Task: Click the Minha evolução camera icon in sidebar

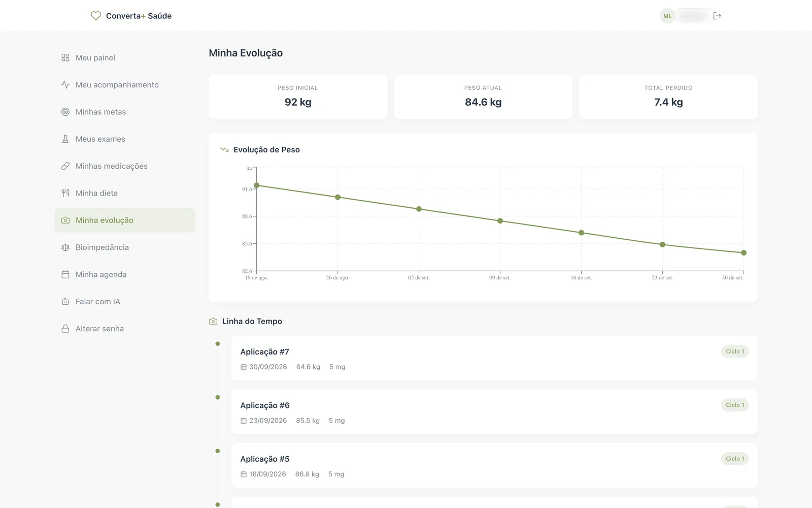Action: click(x=65, y=220)
